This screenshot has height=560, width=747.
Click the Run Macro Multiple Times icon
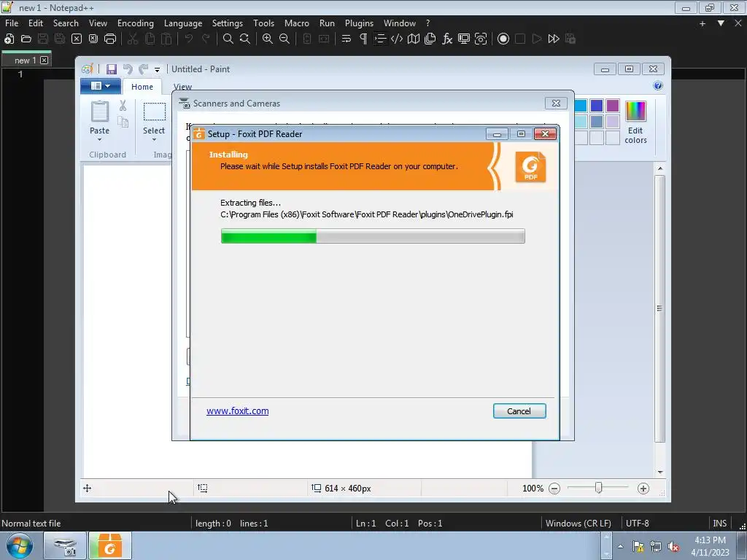(x=554, y=39)
